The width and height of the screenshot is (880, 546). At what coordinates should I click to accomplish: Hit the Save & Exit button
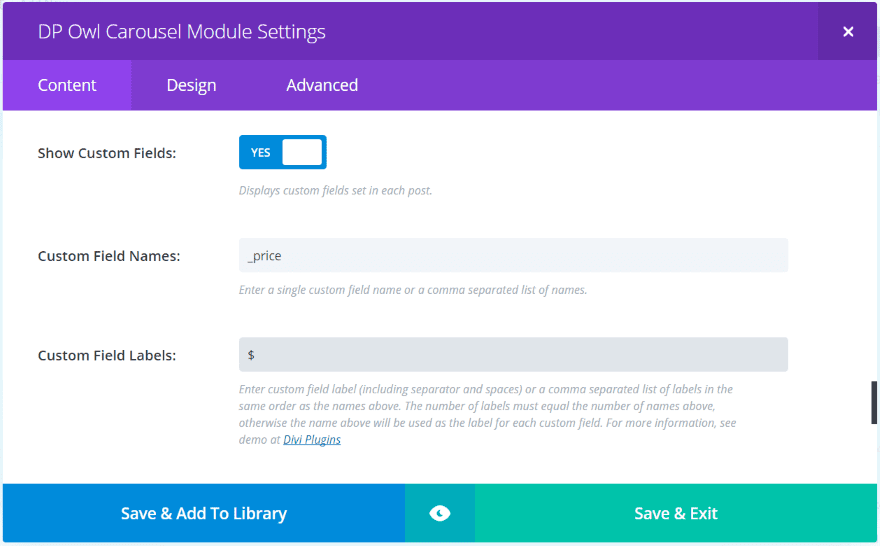point(676,514)
